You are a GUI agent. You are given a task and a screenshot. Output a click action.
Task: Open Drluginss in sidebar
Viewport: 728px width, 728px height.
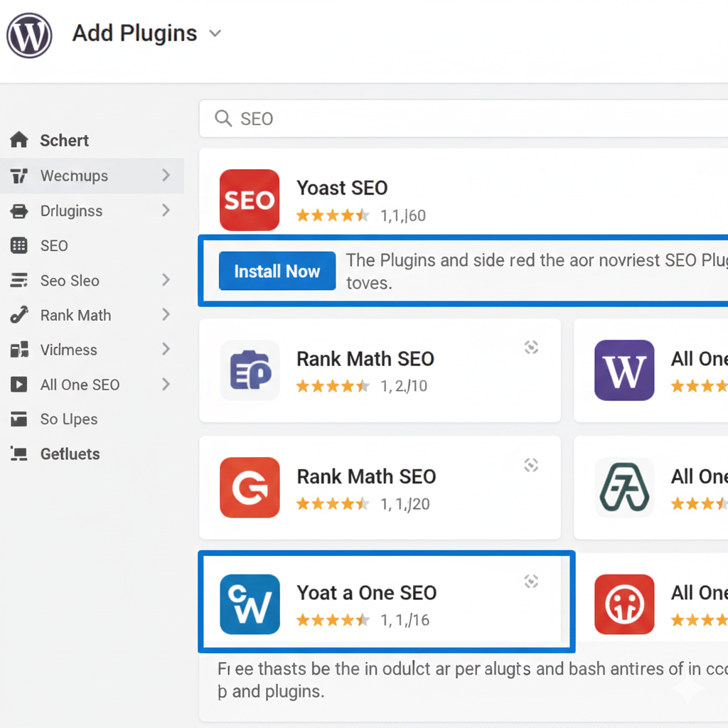[x=71, y=210]
